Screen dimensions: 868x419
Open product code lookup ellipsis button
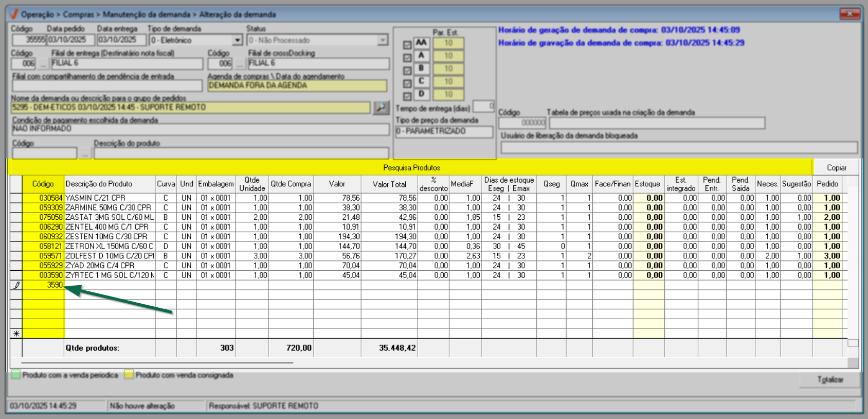pyautogui.click(x=85, y=153)
